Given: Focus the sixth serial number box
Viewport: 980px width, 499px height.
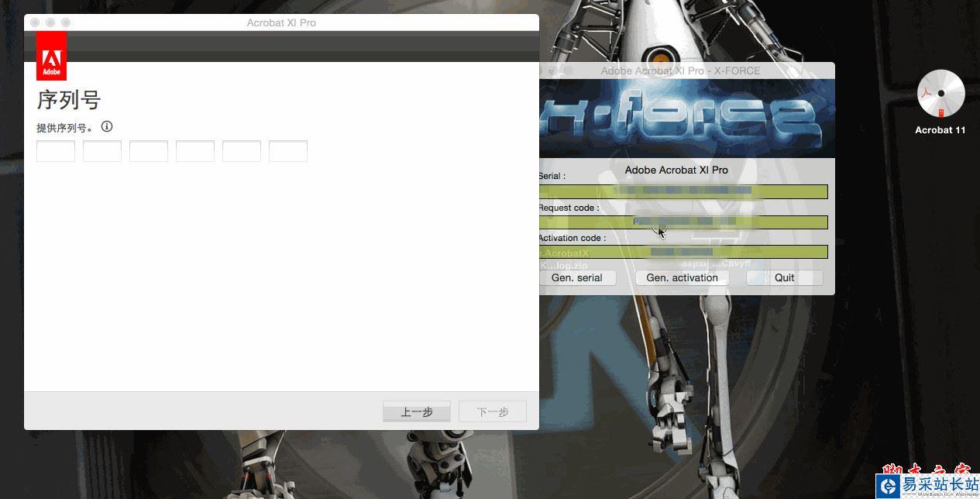Looking at the screenshot, I should tap(288, 151).
